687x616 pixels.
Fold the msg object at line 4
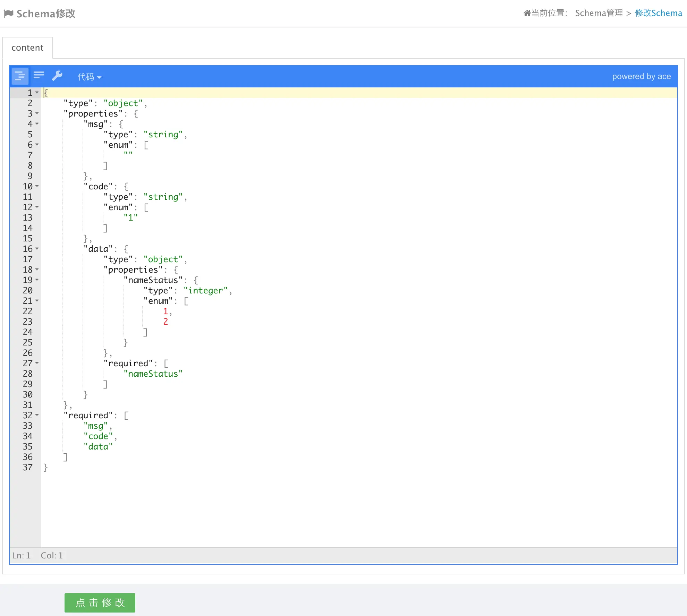tap(37, 124)
